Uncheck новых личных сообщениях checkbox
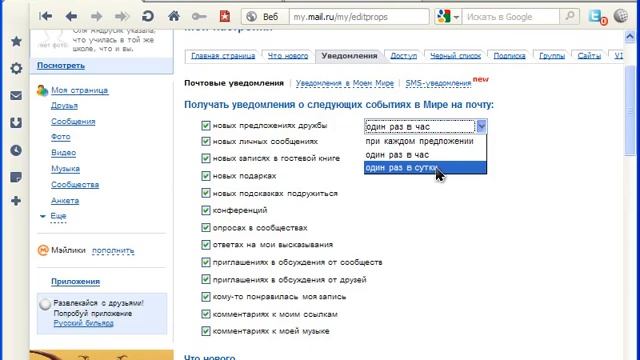This screenshot has height=360, width=640. 206,141
